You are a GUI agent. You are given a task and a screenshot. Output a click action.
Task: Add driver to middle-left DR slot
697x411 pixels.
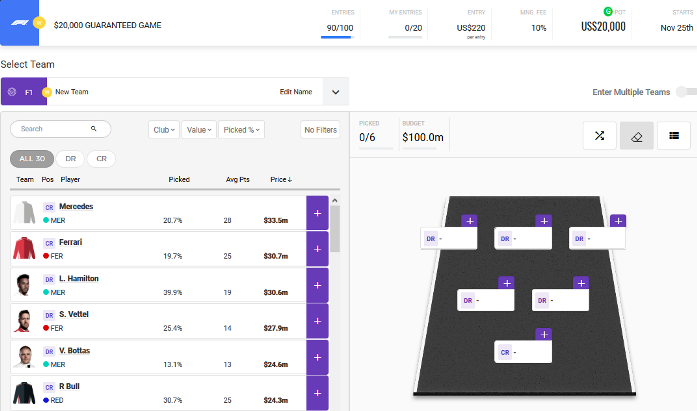506,283
